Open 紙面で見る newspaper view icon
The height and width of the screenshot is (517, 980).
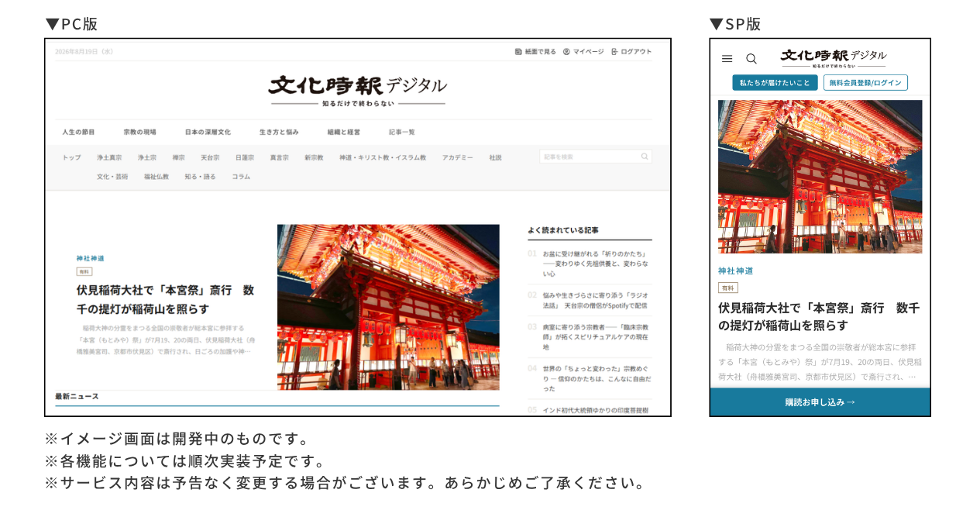(518, 52)
